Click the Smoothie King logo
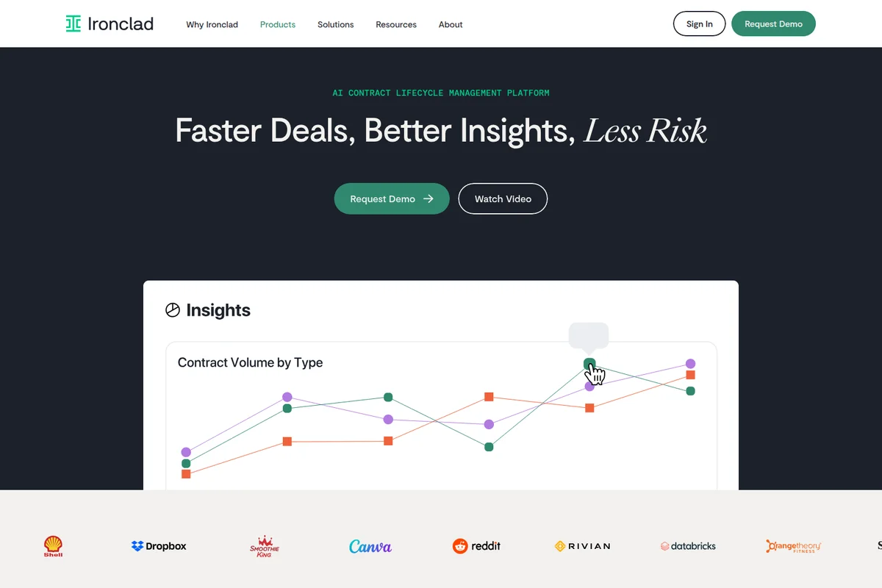This screenshot has width=882, height=588. (x=265, y=547)
